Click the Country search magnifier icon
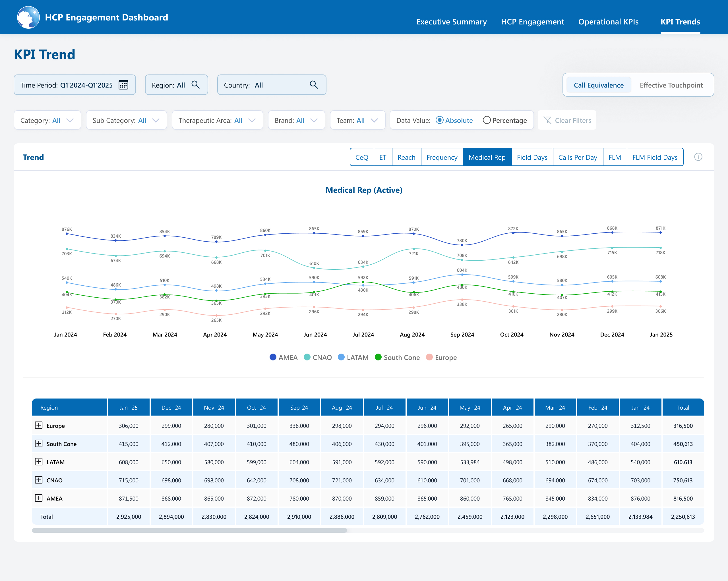 click(x=314, y=85)
